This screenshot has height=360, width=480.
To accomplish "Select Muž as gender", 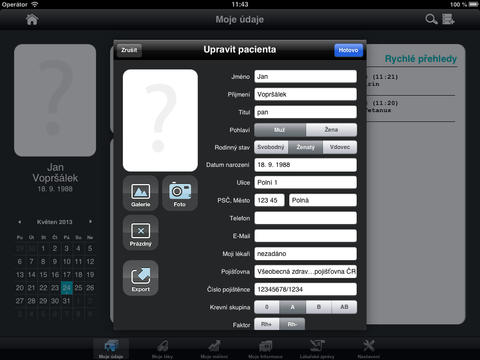I will pos(280,130).
